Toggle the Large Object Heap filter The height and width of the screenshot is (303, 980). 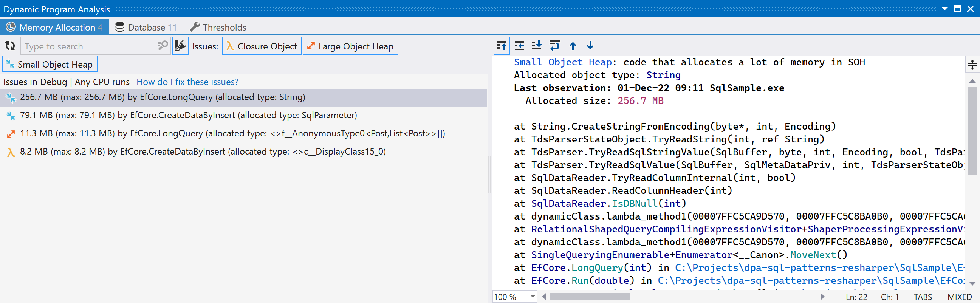click(x=350, y=46)
